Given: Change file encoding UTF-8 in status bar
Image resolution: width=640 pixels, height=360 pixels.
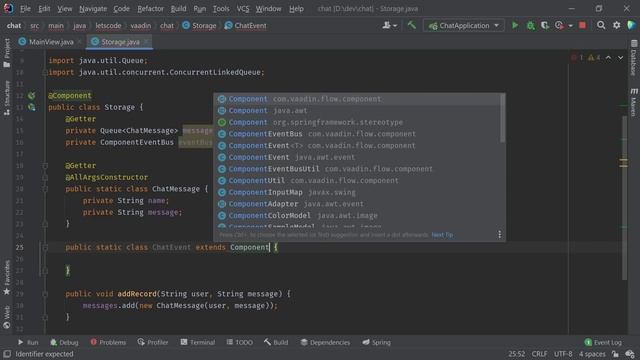Looking at the screenshot, I should [x=563, y=354].
